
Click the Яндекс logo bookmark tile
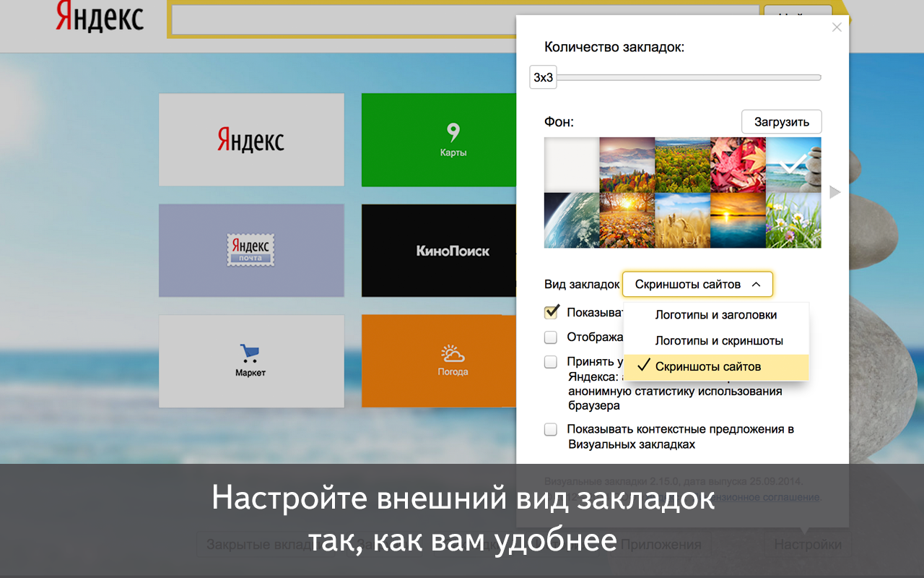click(251, 139)
